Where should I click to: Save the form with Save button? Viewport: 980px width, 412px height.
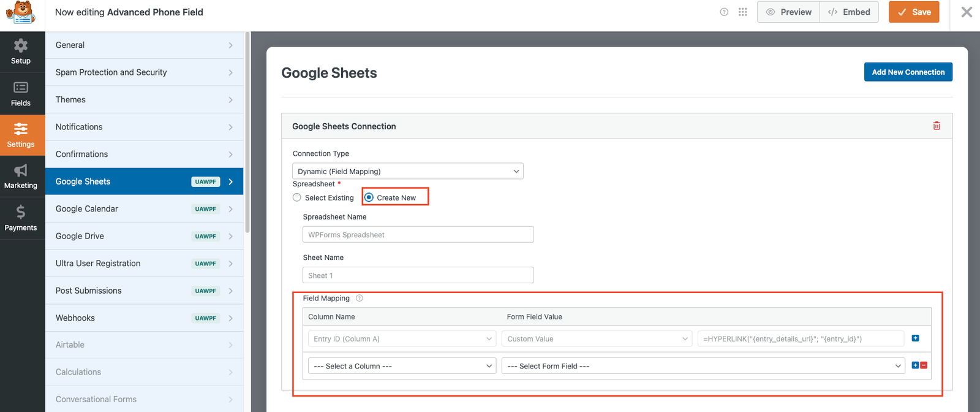pos(914,12)
